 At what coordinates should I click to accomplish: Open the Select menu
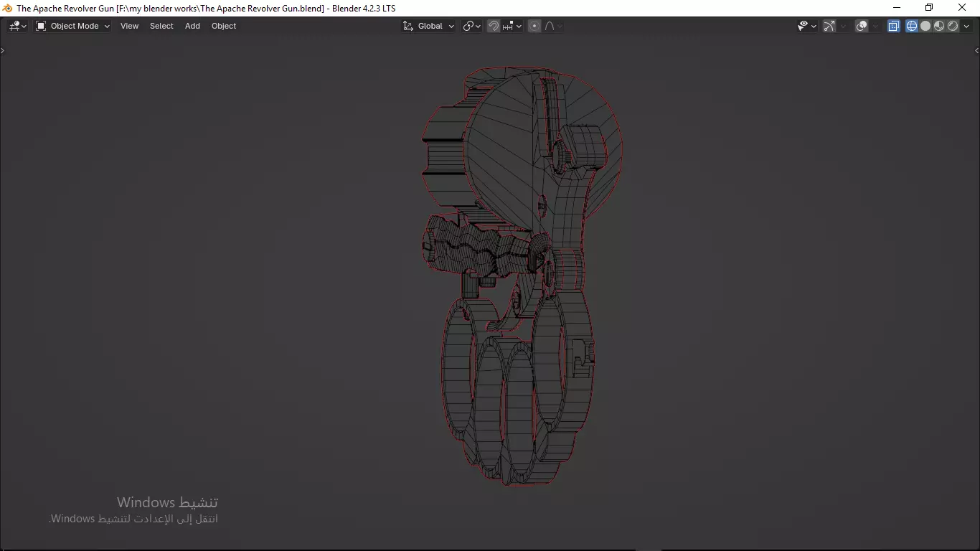coord(161,26)
